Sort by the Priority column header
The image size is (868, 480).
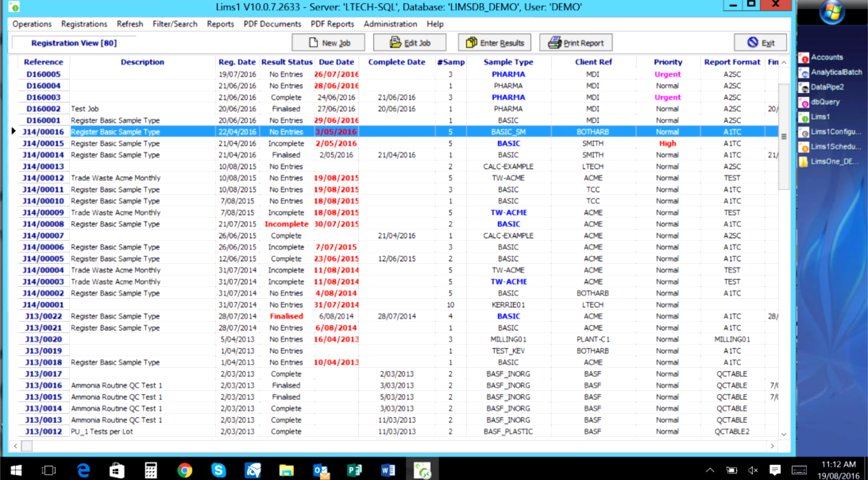coord(668,62)
